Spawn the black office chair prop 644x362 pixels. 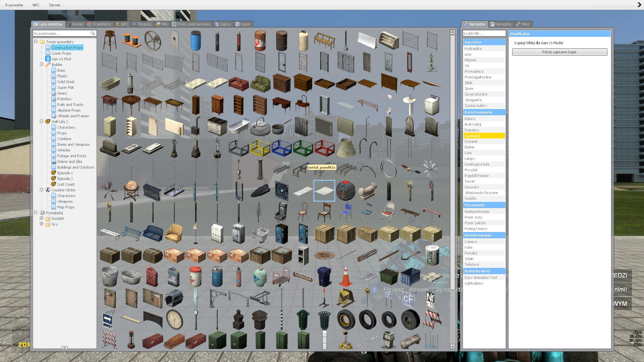[281, 212]
